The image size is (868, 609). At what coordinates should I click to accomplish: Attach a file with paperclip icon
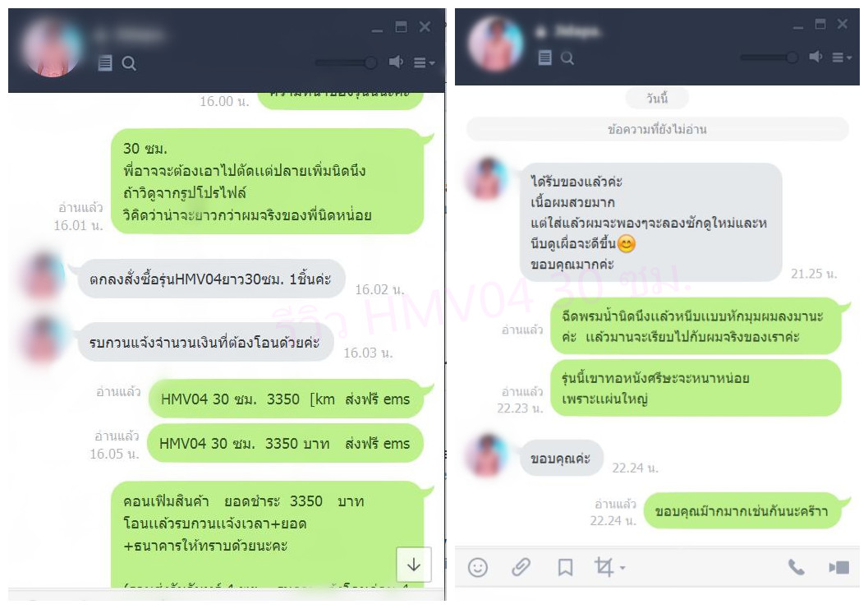click(x=521, y=567)
